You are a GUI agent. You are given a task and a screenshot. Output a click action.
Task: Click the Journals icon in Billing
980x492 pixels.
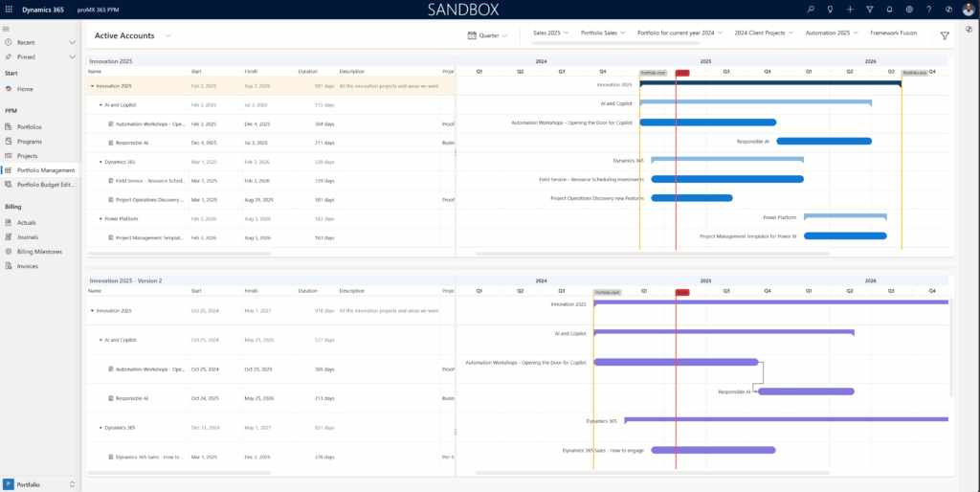coord(8,237)
